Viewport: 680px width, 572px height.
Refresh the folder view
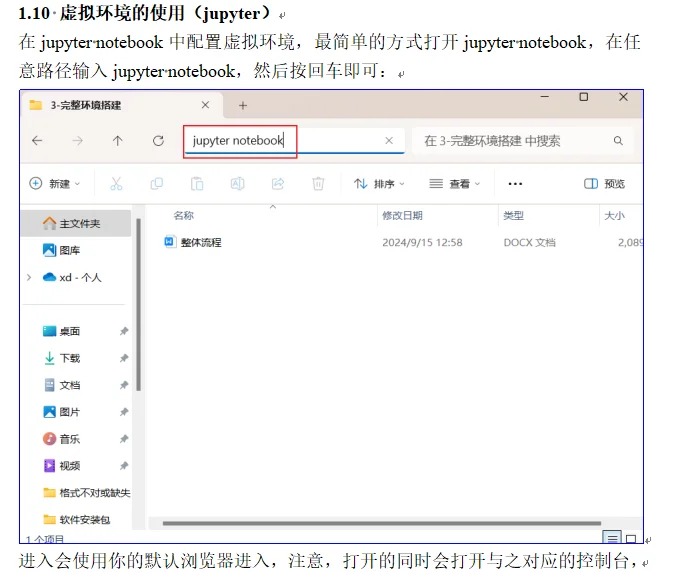[x=158, y=141]
